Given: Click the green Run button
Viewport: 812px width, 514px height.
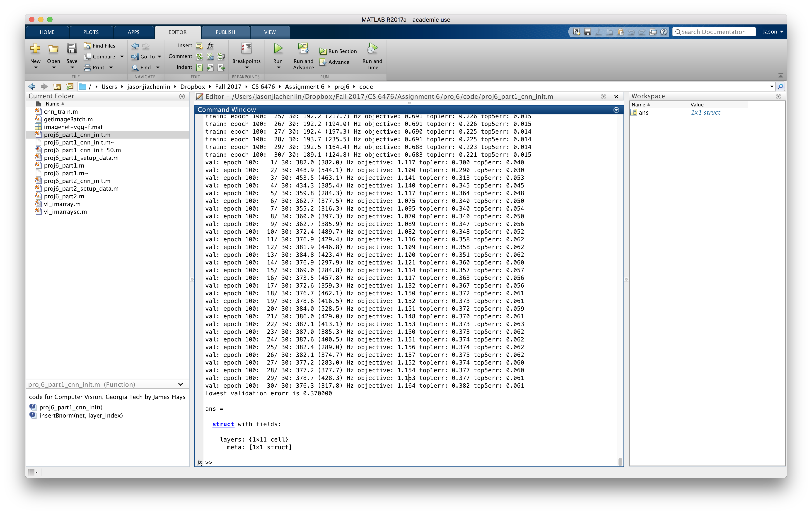Looking at the screenshot, I should 278,49.
